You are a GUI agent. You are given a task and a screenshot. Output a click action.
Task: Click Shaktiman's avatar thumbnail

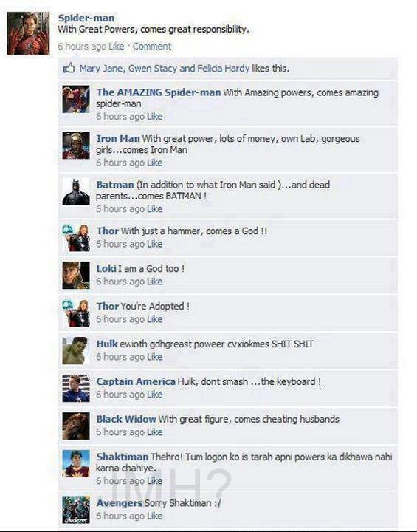click(x=76, y=463)
